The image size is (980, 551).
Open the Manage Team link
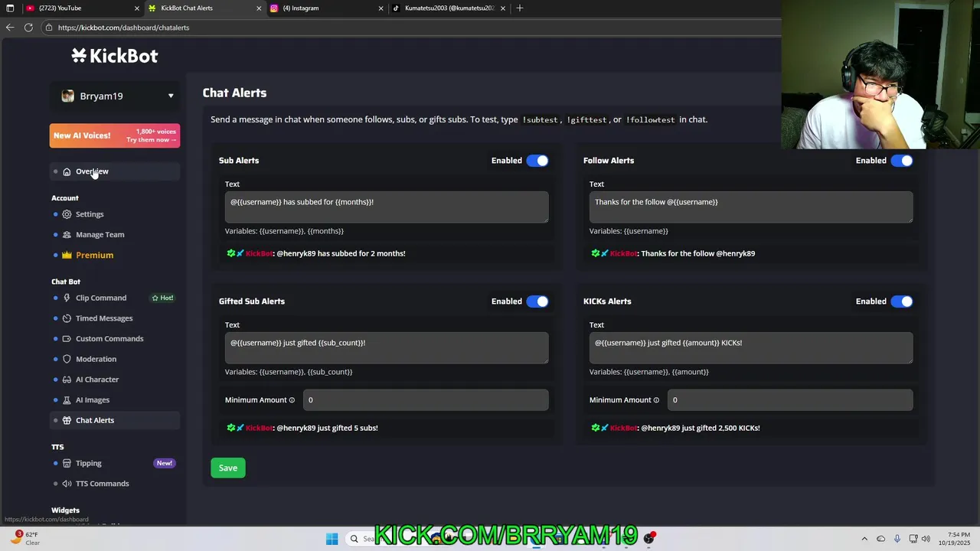pos(100,235)
